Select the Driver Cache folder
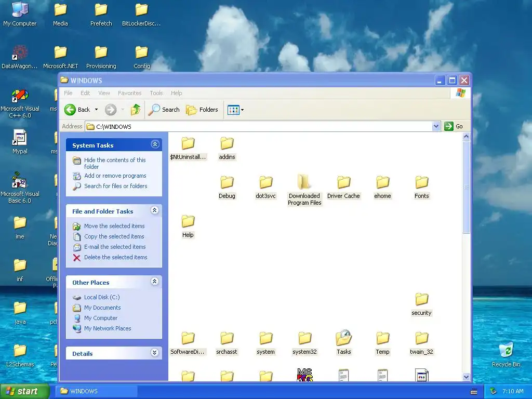Viewport: 532px width, 399px height. [343, 187]
